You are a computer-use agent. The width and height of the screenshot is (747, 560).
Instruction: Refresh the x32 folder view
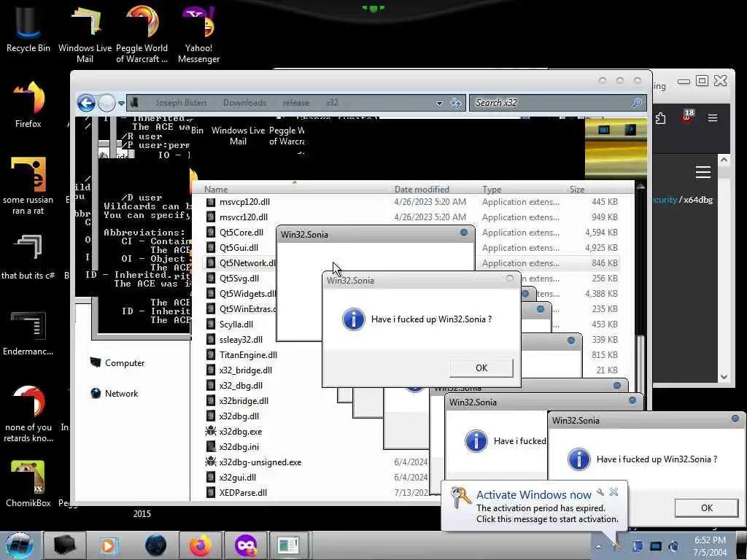pos(456,102)
